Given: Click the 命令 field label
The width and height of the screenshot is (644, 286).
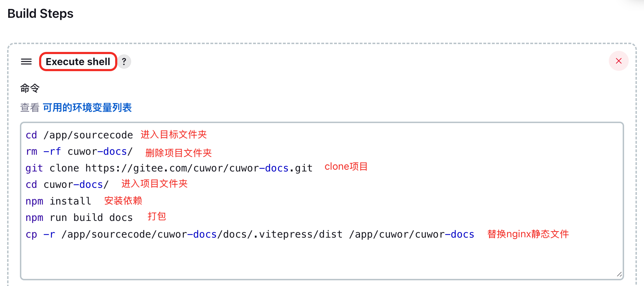Looking at the screenshot, I should coord(30,88).
